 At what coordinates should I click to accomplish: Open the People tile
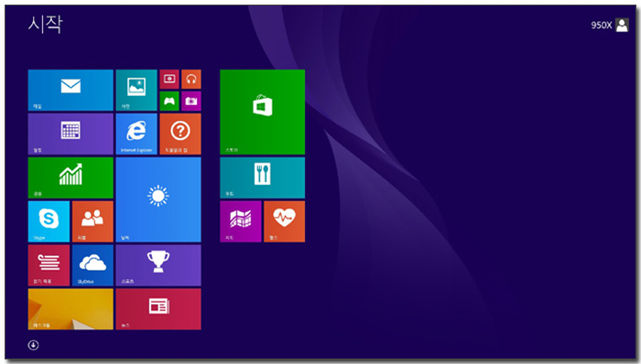pos(92,221)
